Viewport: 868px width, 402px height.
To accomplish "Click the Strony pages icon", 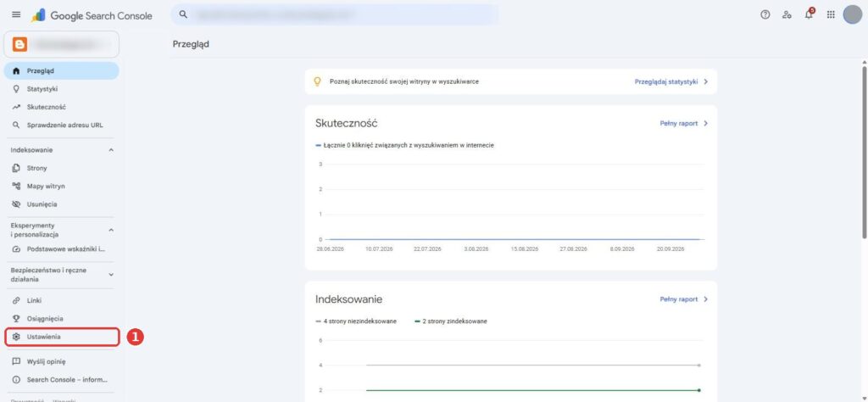I will [16, 168].
